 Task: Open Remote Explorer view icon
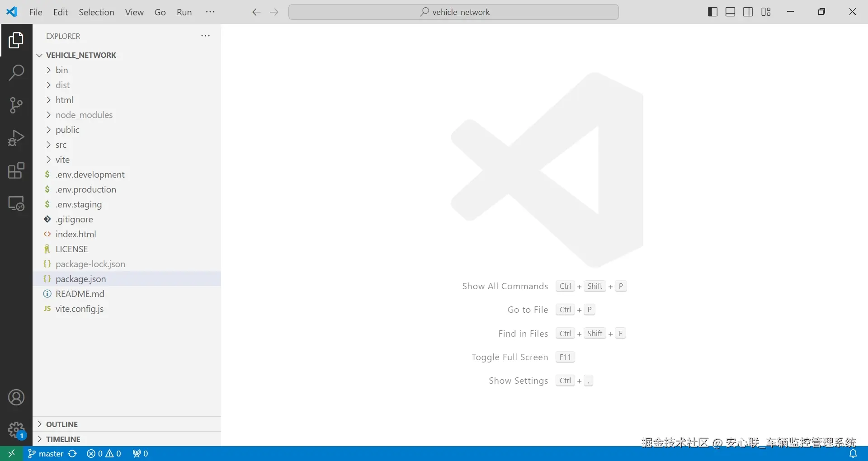tap(16, 203)
